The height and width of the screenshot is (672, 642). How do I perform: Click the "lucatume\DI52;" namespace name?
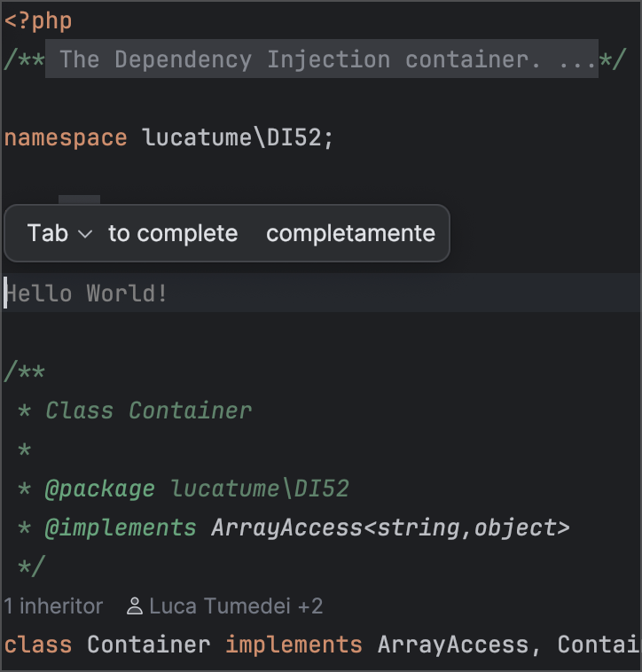click(238, 138)
